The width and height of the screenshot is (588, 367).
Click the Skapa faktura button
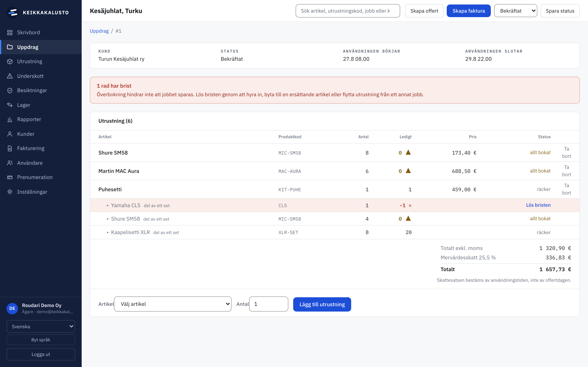468,11
